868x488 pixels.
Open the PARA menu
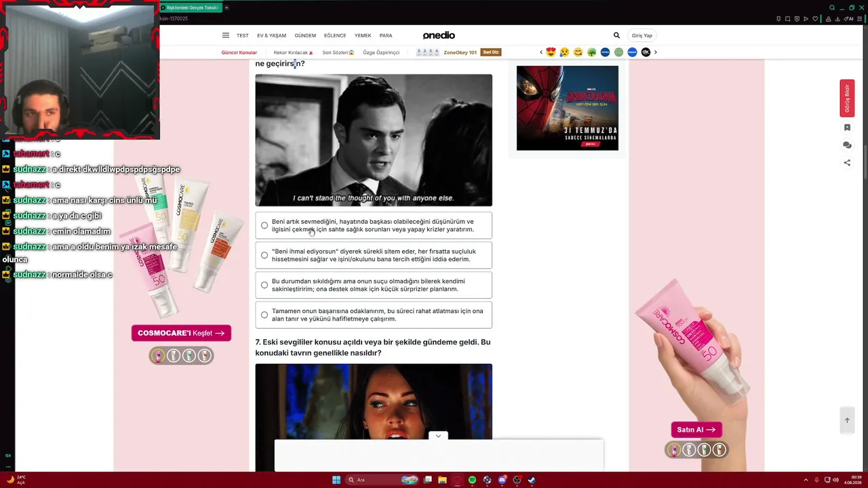[386, 35]
